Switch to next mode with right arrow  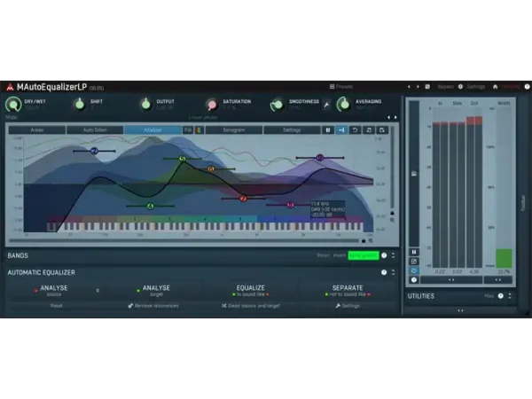click(x=395, y=117)
